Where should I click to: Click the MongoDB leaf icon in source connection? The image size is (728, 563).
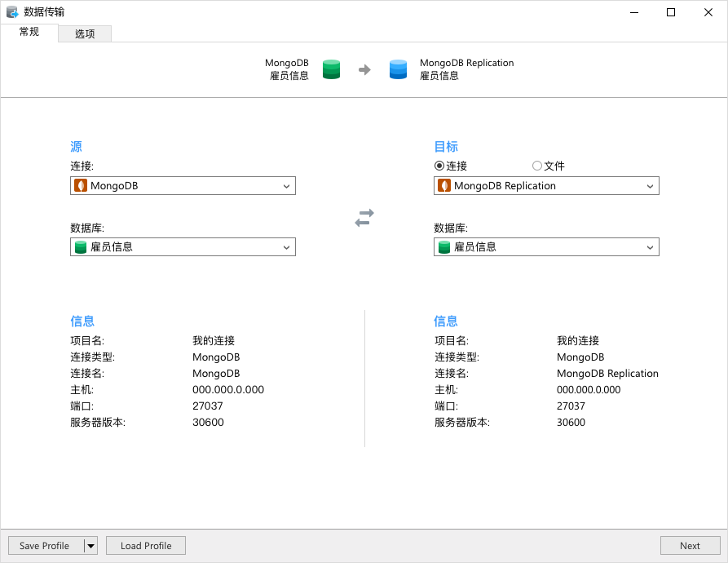pos(81,186)
